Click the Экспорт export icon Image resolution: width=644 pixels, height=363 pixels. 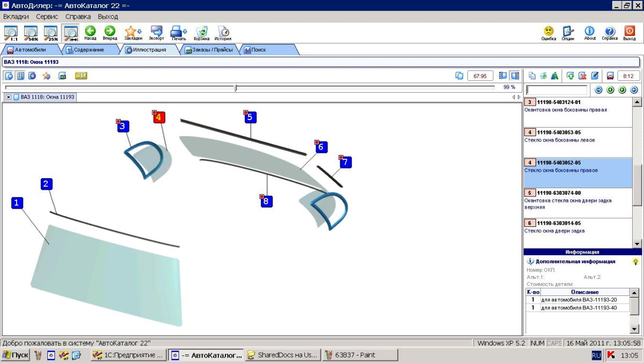point(157,33)
